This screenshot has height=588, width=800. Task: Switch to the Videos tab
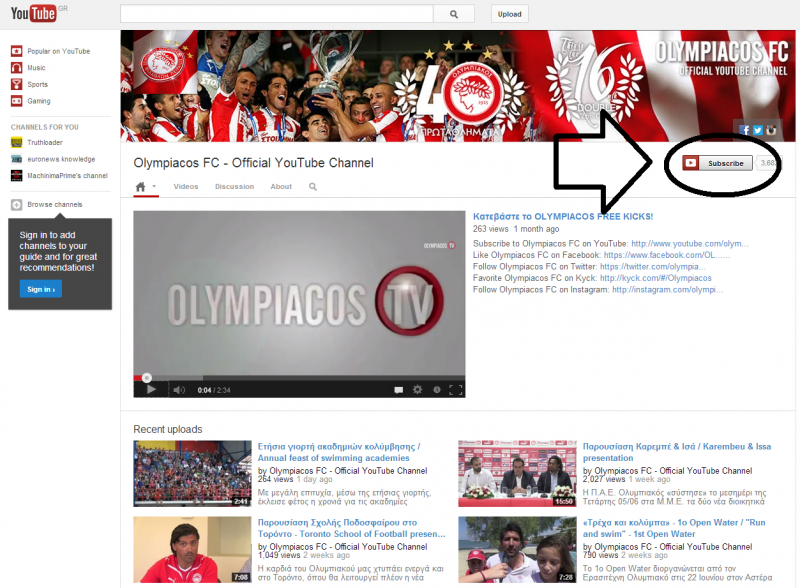186,187
